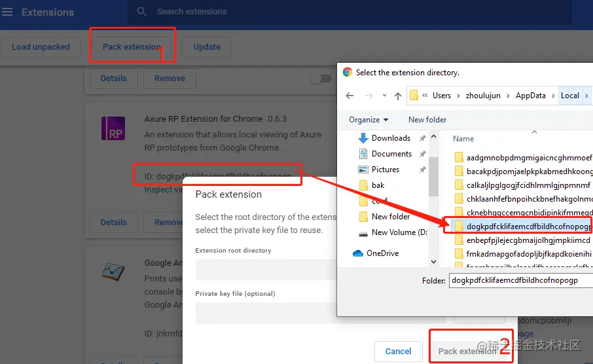
Task: Confirm with the Pack extension dialog button
Action: pyautogui.click(x=467, y=351)
